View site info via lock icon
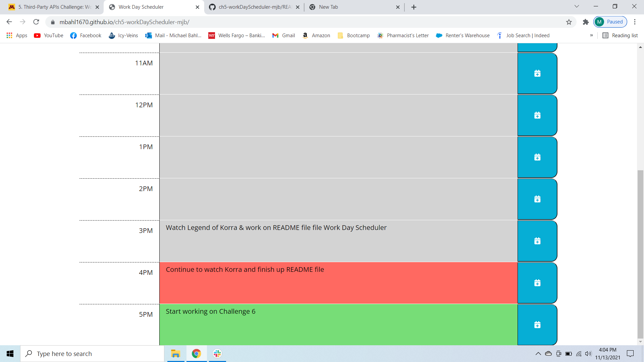The height and width of the screenshot is (362, 644). click(53, 22)
